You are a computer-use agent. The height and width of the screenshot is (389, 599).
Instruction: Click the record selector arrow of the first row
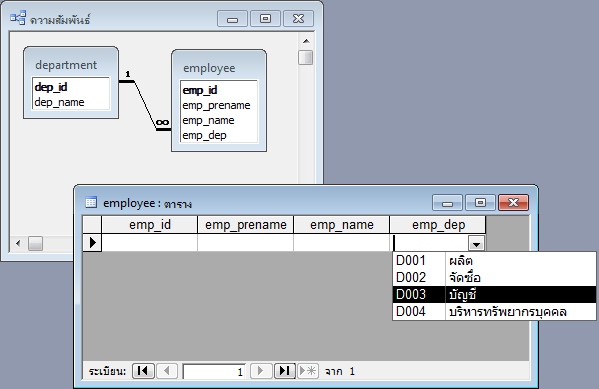click(92, 243)
